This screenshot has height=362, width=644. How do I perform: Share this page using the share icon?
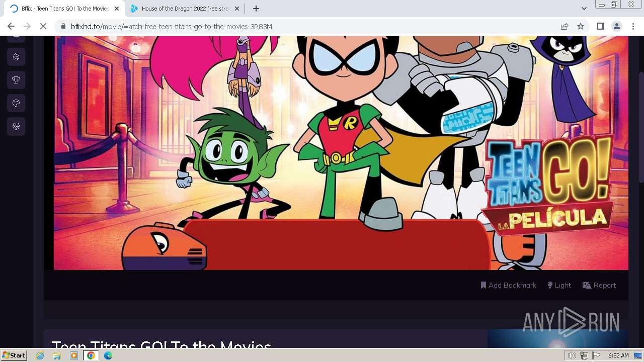click(x=565, y=26)
